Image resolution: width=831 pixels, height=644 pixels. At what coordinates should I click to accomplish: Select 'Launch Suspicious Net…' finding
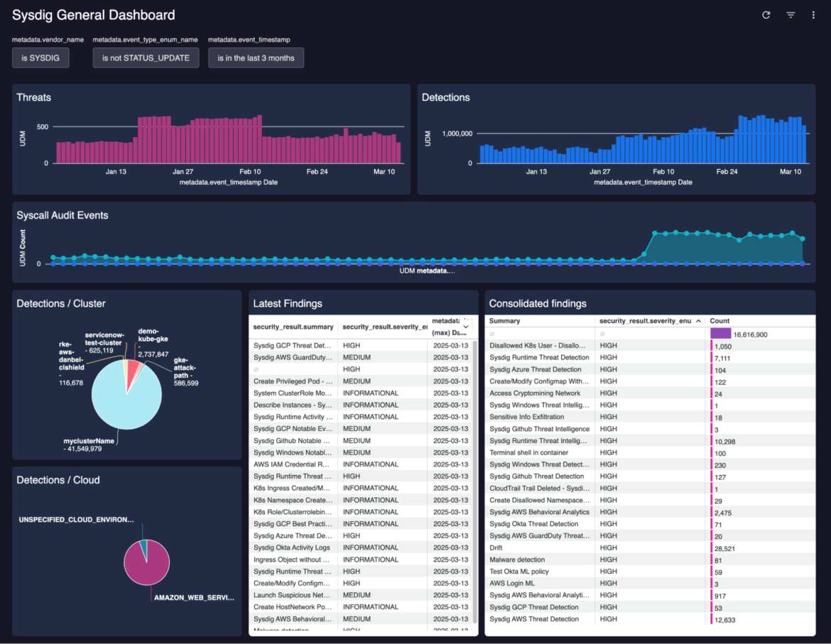tap(291, 595)
